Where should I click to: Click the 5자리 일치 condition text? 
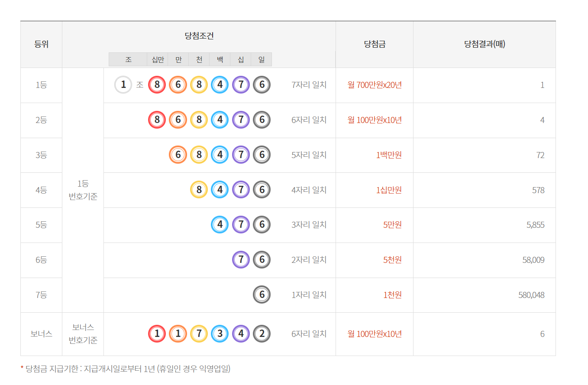tap(309, 155)
